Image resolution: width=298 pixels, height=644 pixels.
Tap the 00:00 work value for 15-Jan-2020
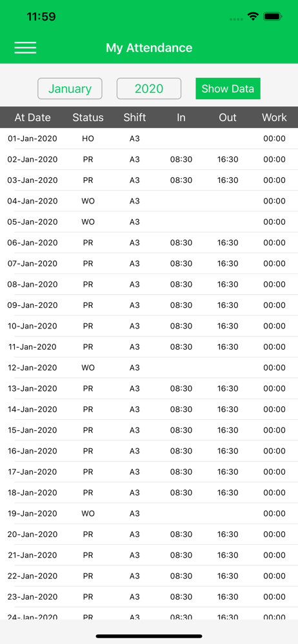[274, 430]
